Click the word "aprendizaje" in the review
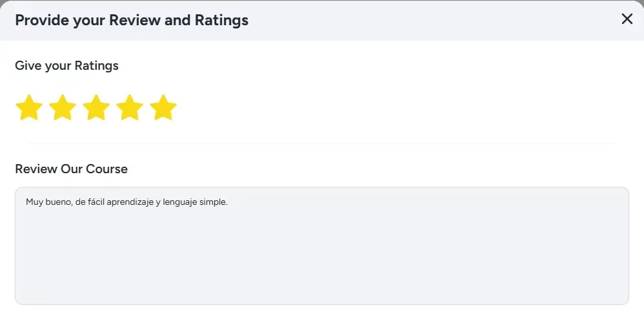 click(x=130, y=202)
